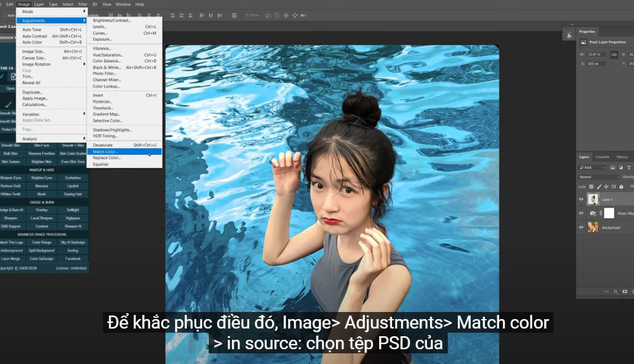This screenshot has width=634, height=364.
Task: Choose Replace Color menu item
Action: tap(125, 158)
